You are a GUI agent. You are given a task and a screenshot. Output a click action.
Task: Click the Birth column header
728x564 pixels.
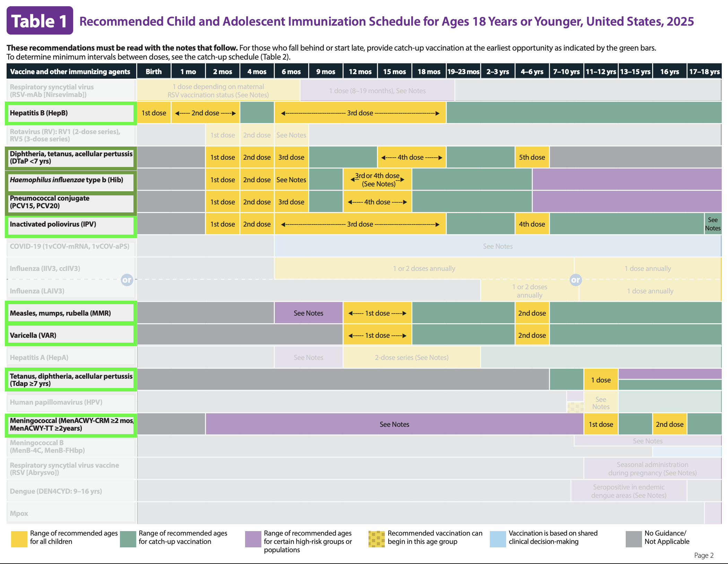(x=154, y=72)
